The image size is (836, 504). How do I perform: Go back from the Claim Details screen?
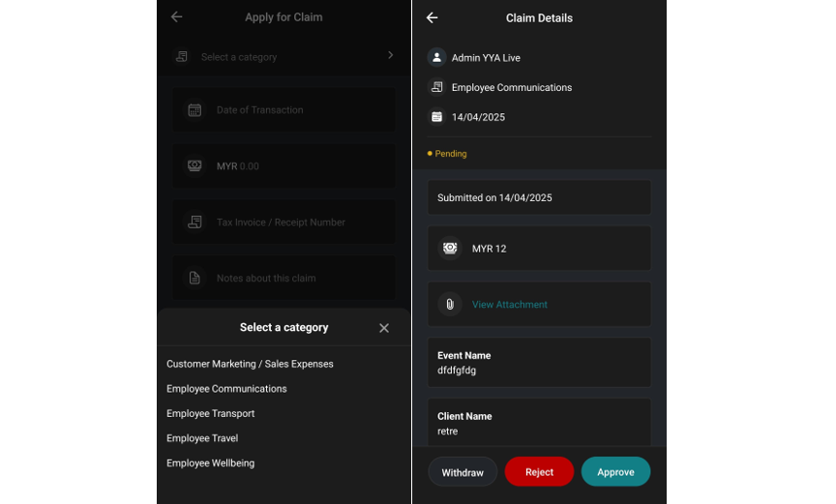tap(432, 17)
